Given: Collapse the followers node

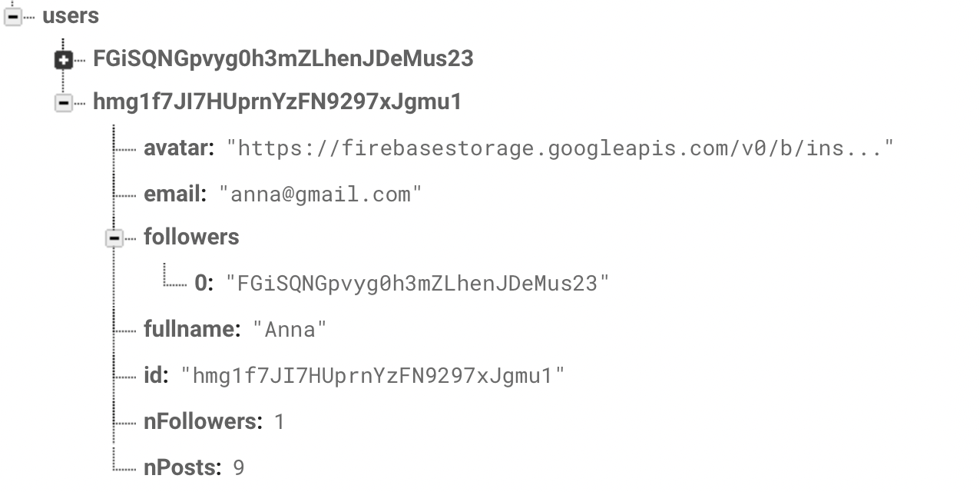Looking at the screenshot, I should pyautogui.click(x=114, y=239).
